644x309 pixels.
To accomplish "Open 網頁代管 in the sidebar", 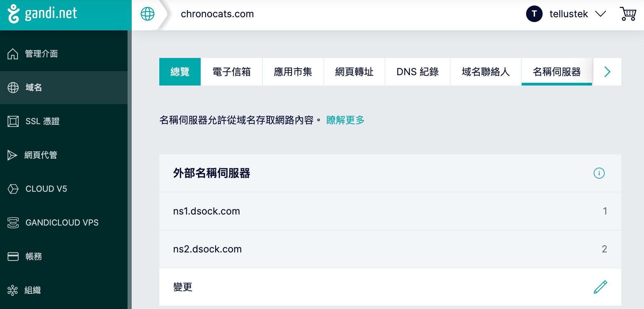I will tap(64, 155).
